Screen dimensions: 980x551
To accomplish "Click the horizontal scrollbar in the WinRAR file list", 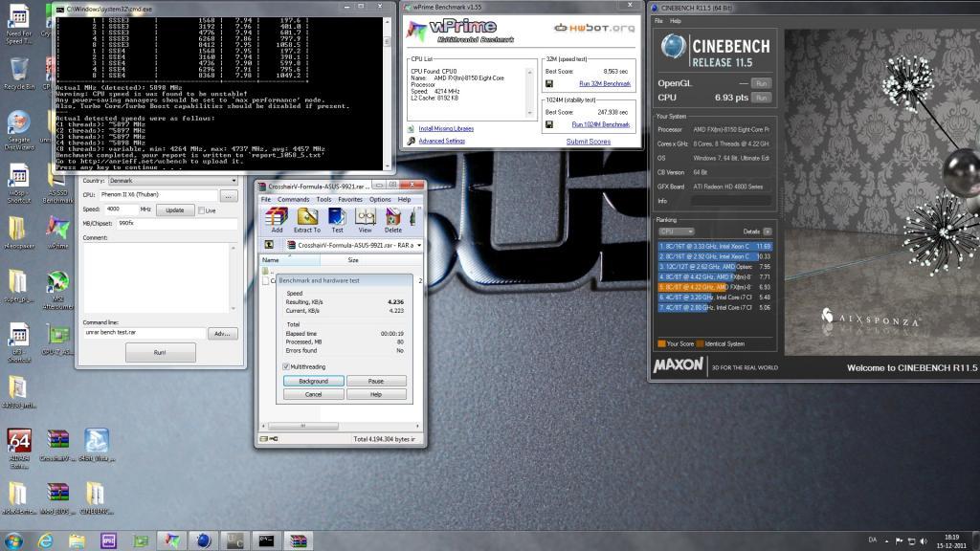I will (x=303, y=426).
